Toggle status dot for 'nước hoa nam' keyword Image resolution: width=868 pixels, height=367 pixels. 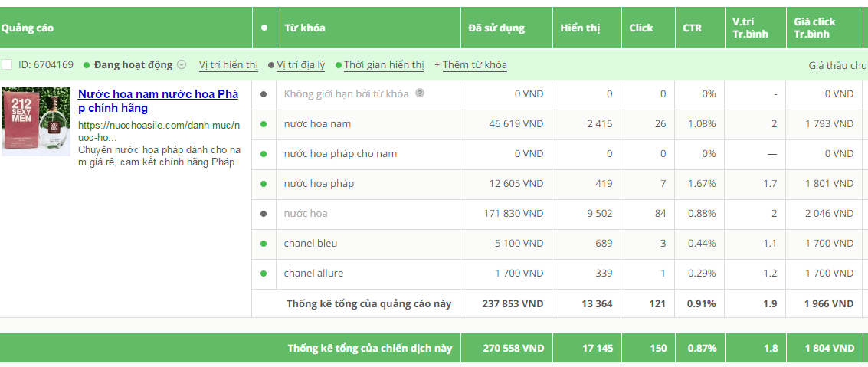(x=264, y=124)
